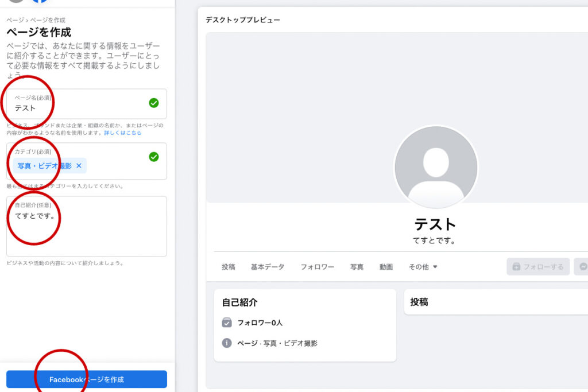Click the Messenger button beside フォローする

(582, 266)
